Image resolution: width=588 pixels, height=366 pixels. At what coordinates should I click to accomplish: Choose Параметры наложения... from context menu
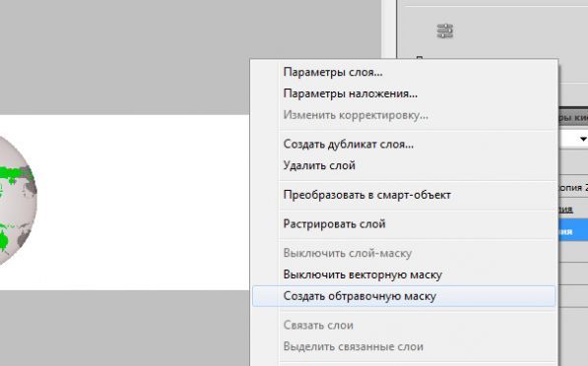pyautogui.click(x=404, y=93)
